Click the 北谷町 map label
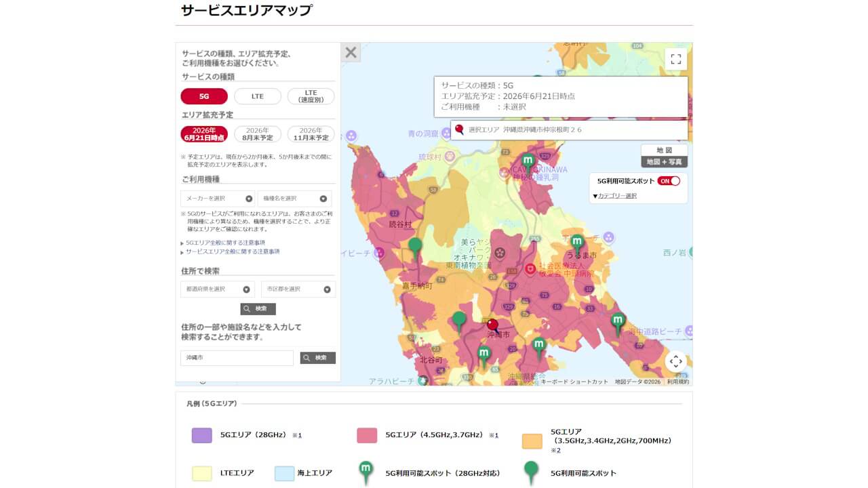Viewport: 868px width, 488px height. [x=431, y=360]
